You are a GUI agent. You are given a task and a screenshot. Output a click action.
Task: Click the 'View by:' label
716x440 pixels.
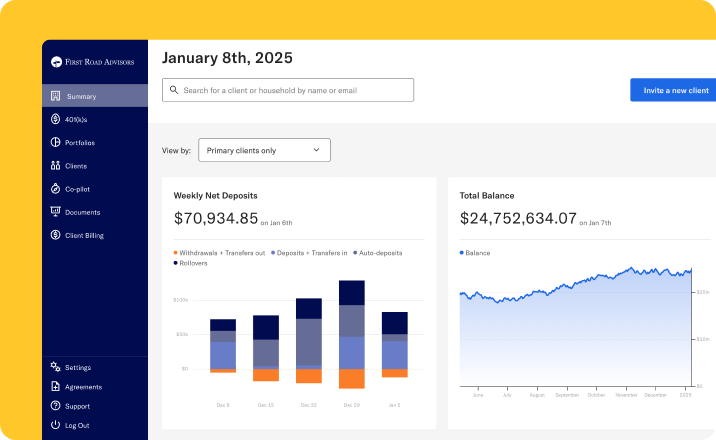(x=176, y=150)
